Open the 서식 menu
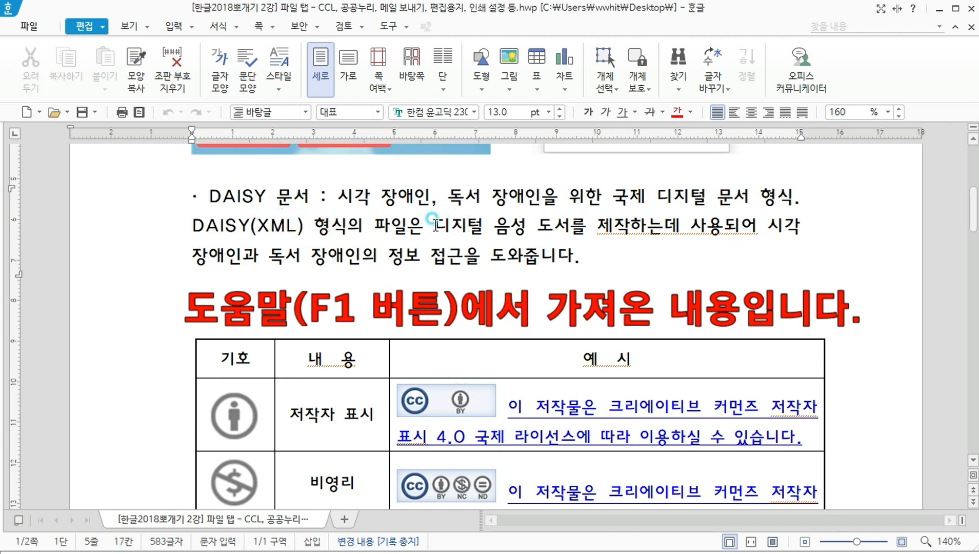979x554 pixels. click(x=218, y=26)
